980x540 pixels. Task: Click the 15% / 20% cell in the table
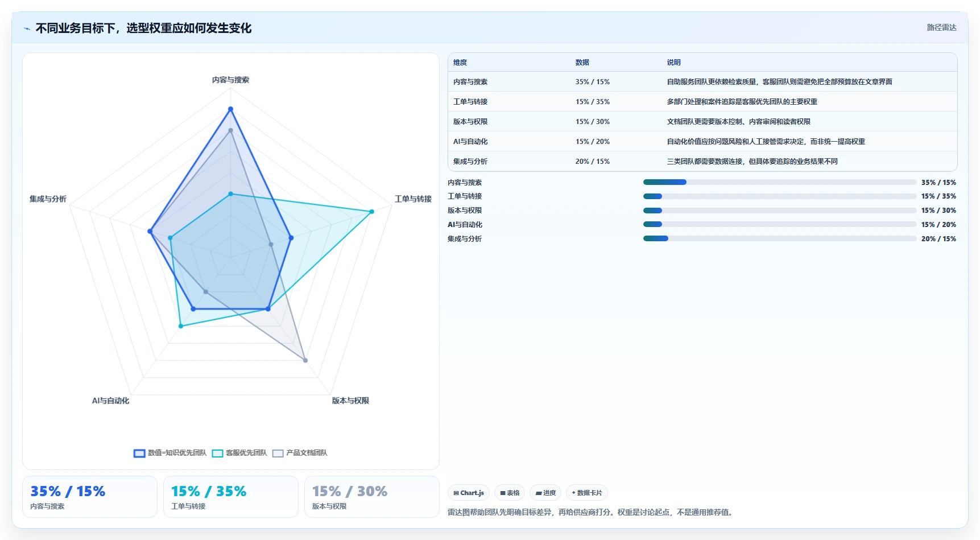(x=593, y=142)
